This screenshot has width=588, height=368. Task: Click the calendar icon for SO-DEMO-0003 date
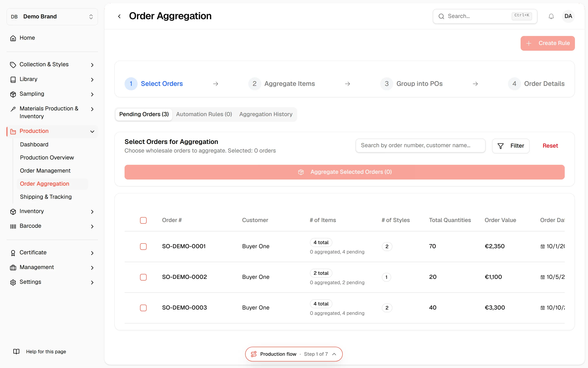tap(542, 308)
